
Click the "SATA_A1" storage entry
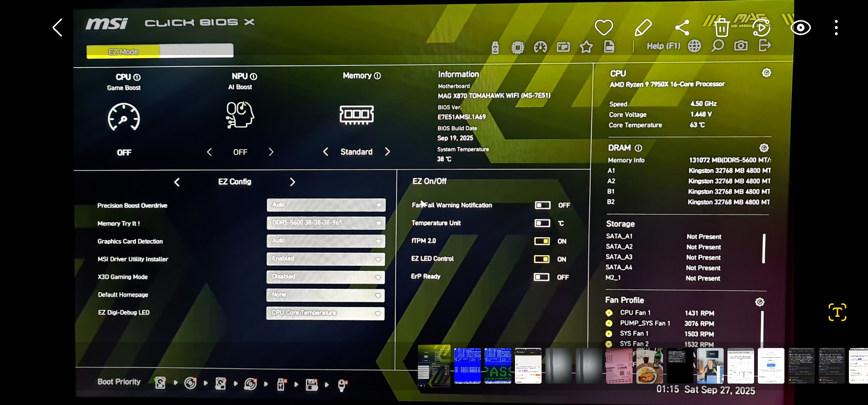[619, 236]
